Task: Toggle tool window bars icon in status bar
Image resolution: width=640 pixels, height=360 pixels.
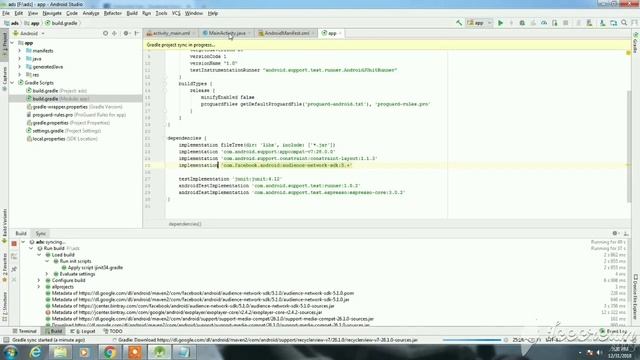Action: point(6,340)
